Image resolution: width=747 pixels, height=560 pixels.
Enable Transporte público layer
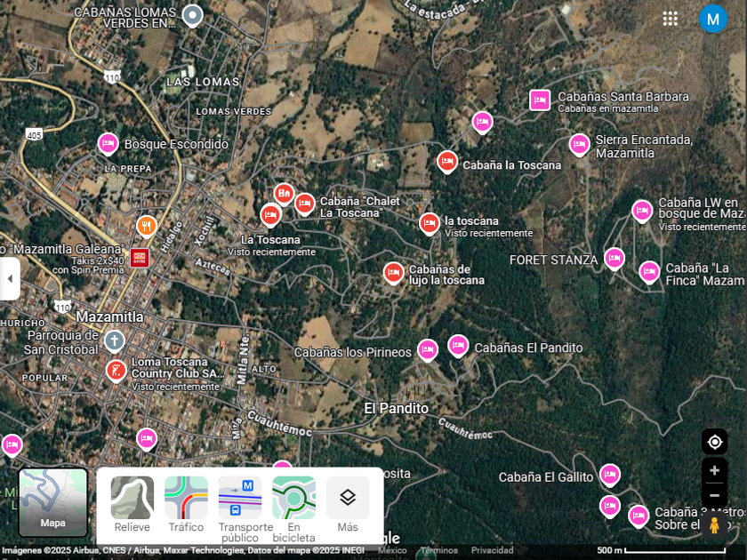[240, 509]
